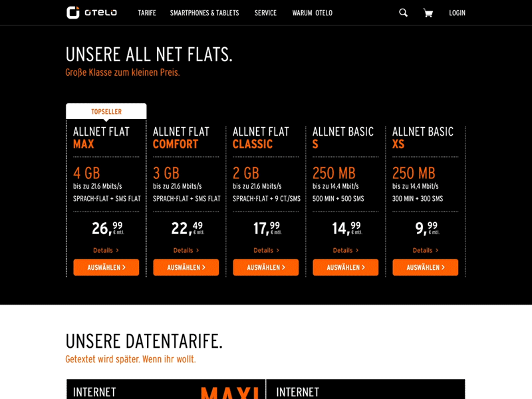Select the Topseller tab label
The image size is (532, 399).
click(106, 111)
